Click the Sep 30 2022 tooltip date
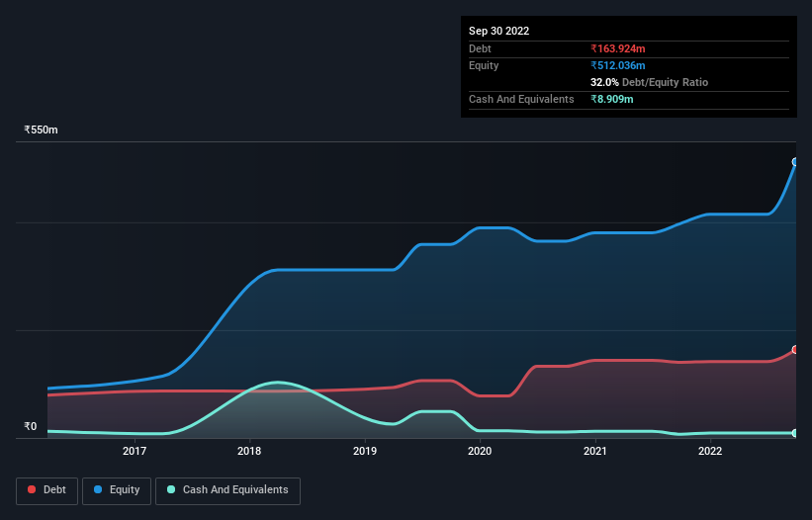This screenshot has height=520, width=812. (498, 31)
